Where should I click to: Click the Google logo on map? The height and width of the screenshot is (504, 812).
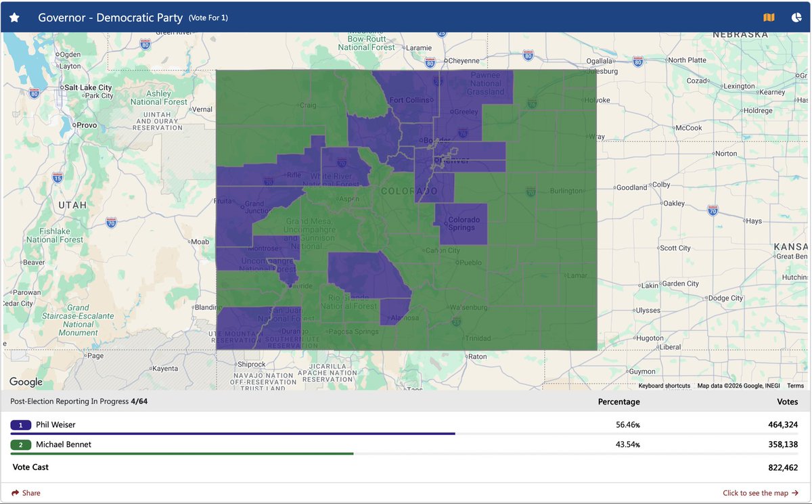point(26,382)
